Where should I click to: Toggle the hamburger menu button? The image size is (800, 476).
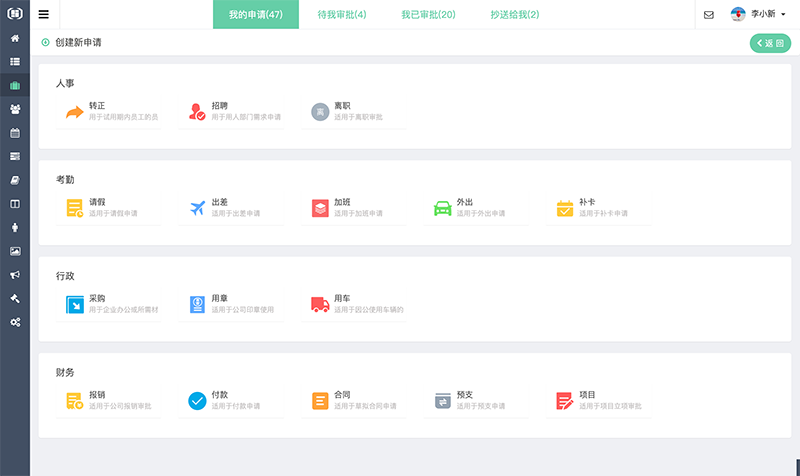44,14
